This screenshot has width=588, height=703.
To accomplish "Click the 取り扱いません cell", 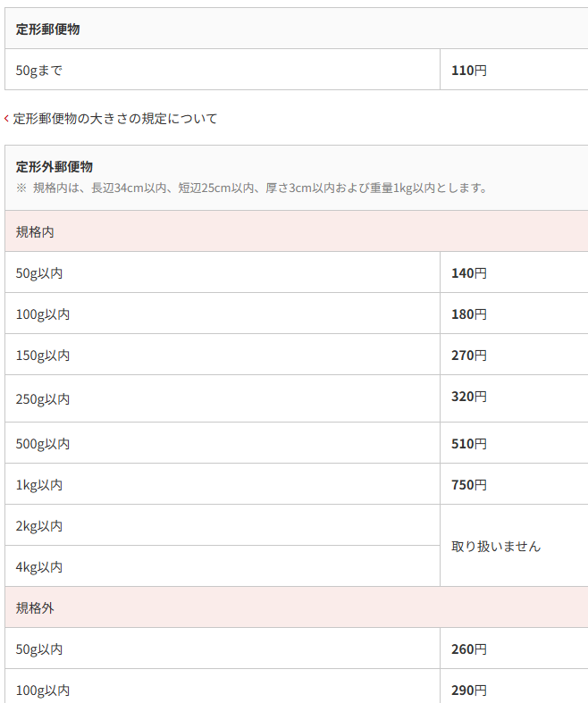I will click(496, 546).
